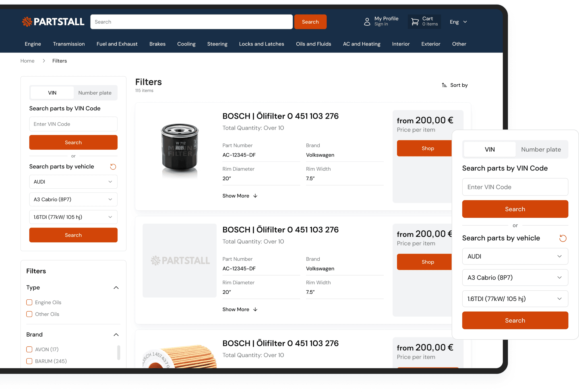
Task: Open the Interior category
Action: pos(401,44)
